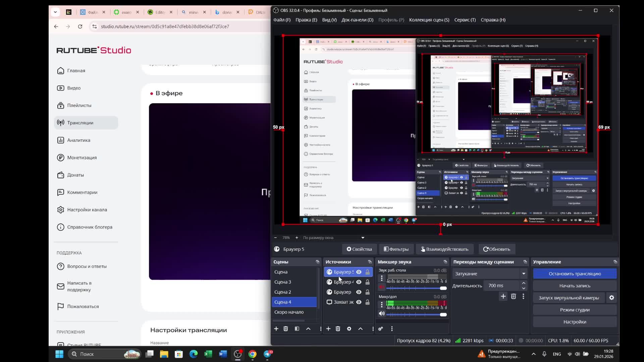The image size is (644, 362).
Task: Open source properties gear in Источники panel
Action: 349,329
